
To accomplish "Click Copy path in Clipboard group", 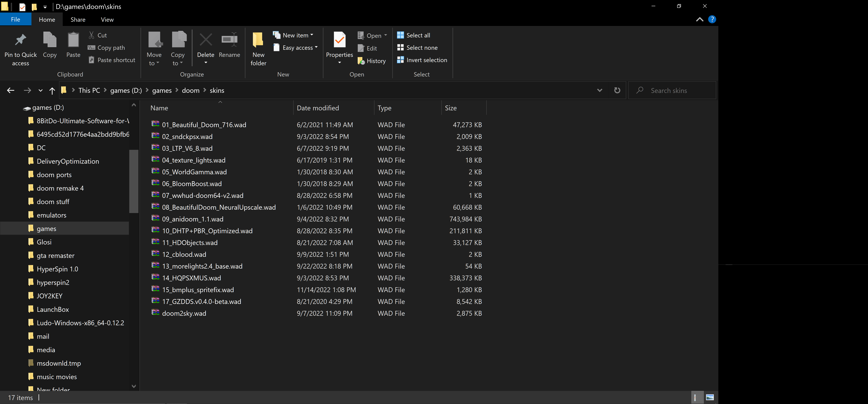I will tap(106, 48).
